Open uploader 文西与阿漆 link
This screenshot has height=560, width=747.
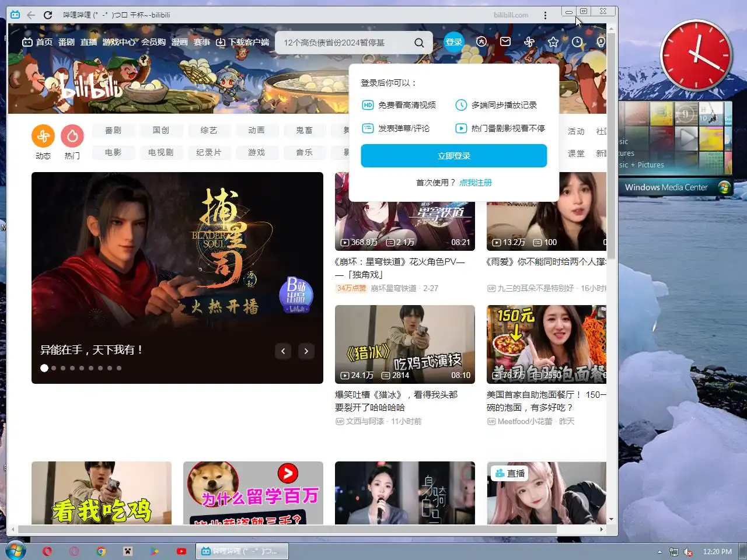[365, 421]
